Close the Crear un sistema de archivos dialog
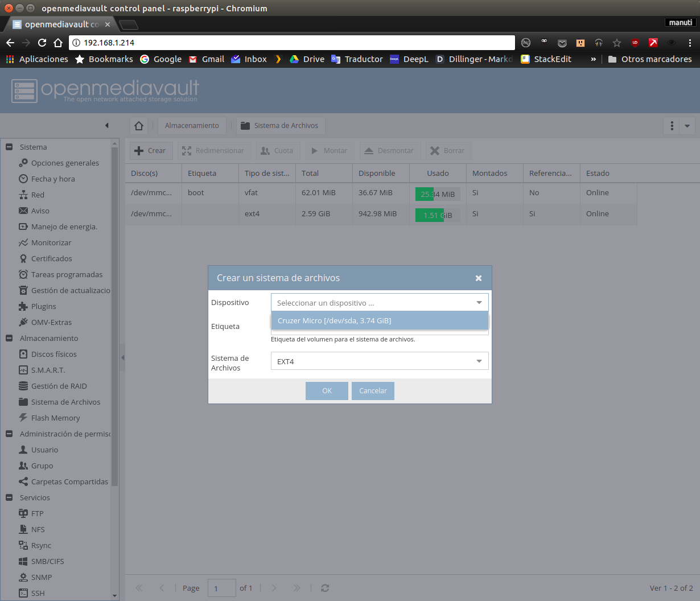 click(479, 278)
